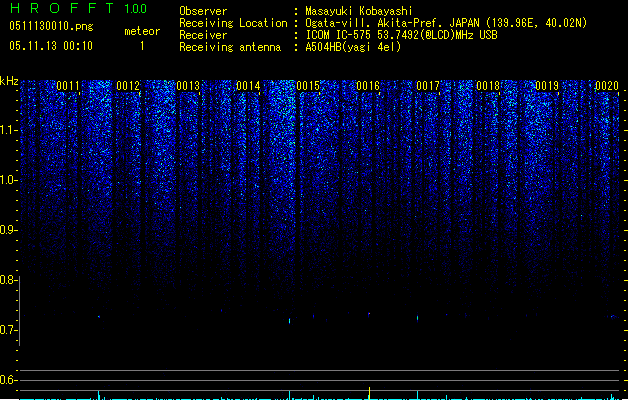Click the 1.1 kHz axis label

[x=8, y=130]
